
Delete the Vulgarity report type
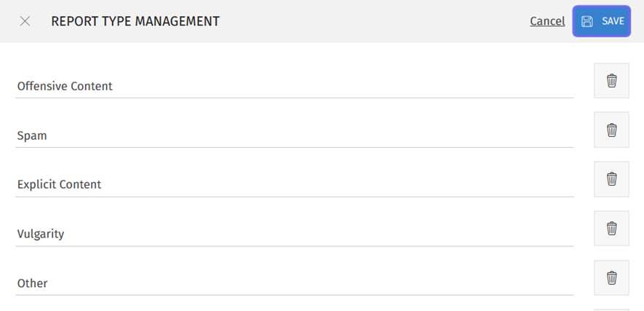[611, 229]
